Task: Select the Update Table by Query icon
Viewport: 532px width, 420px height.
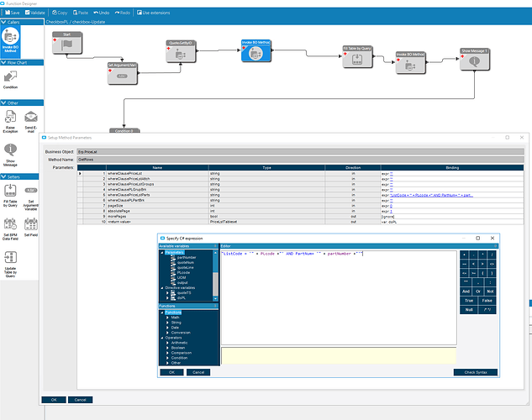Action: pos(10,265)
